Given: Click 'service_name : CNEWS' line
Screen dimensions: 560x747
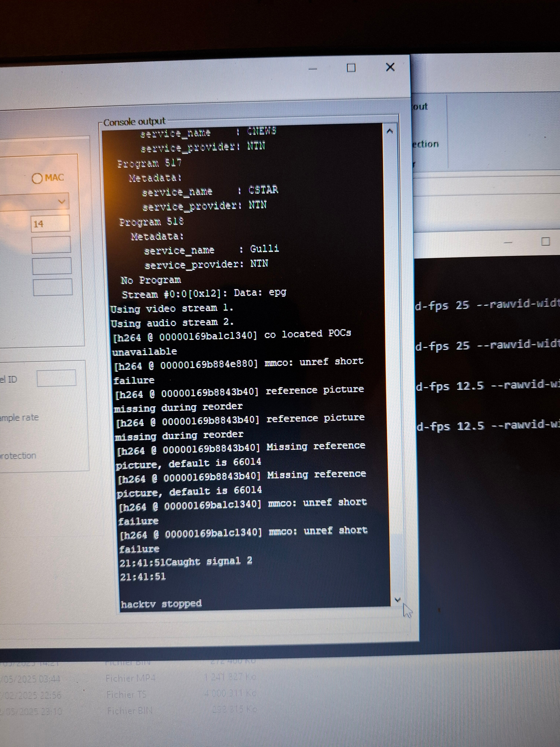Looking at the screenshot, I should 208,132.
